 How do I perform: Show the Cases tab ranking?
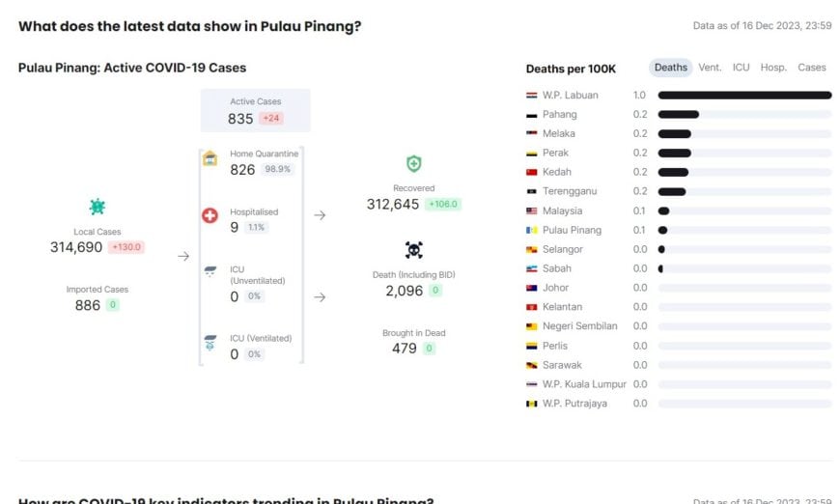pyautogui.click(x=812, y=68)
